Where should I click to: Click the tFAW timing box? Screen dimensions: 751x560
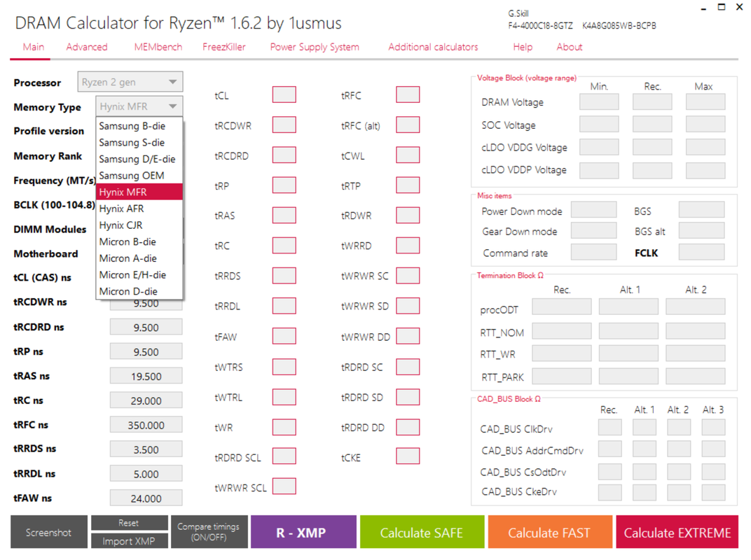pos(284,336)
